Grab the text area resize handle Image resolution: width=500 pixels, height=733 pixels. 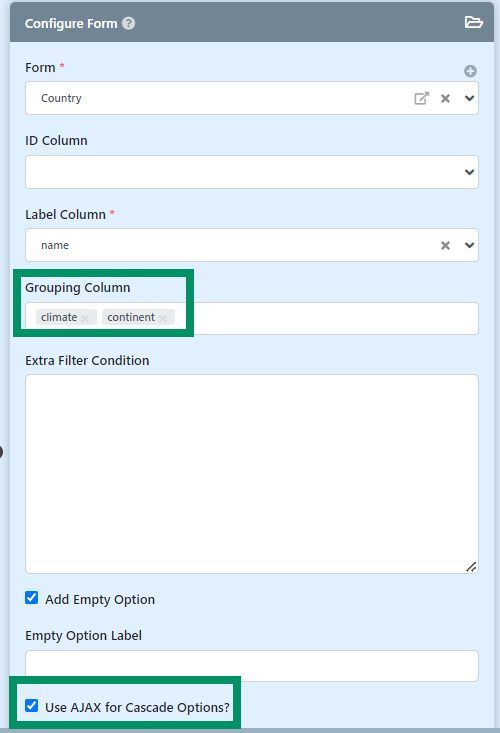471,567
